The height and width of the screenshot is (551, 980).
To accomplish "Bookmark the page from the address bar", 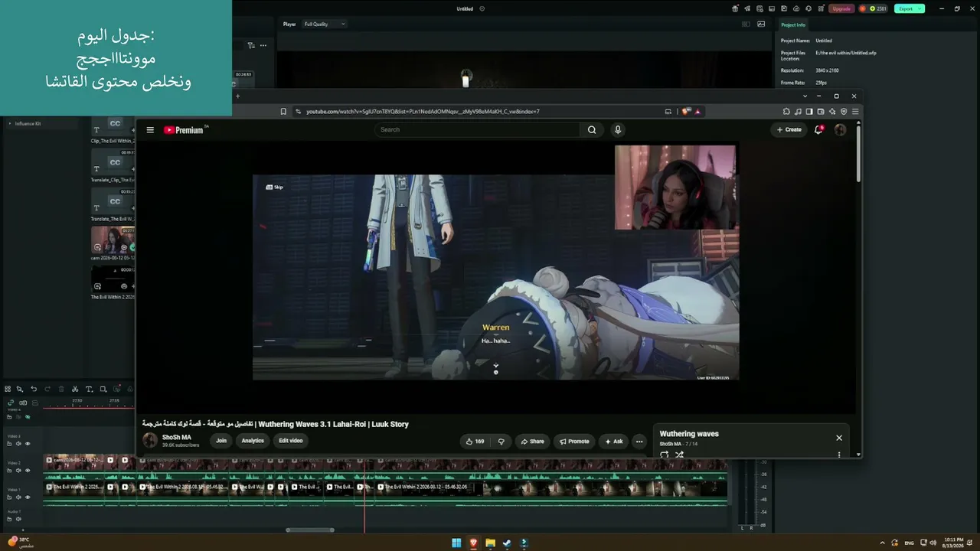I will pyautogui.click(x=283, y=112).
